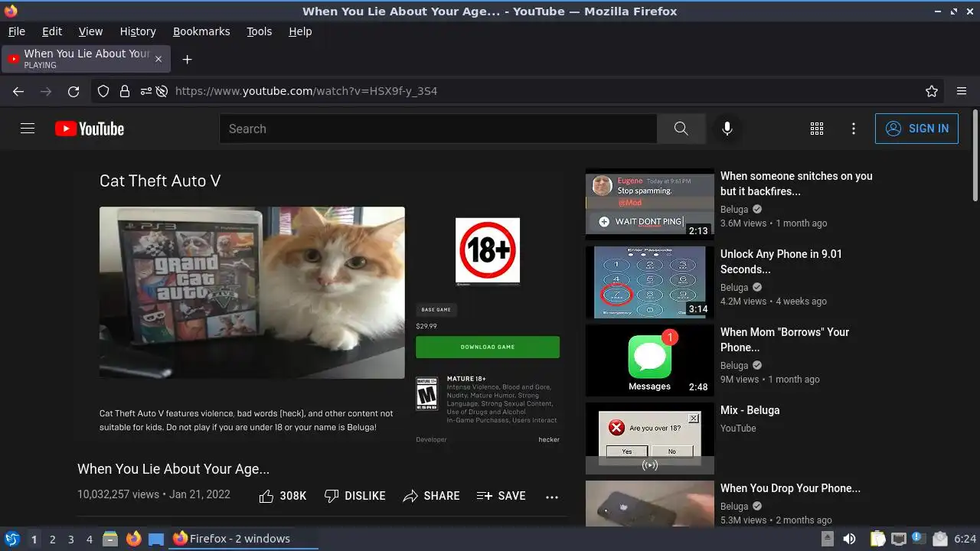Open the File menu

point(16,31)
